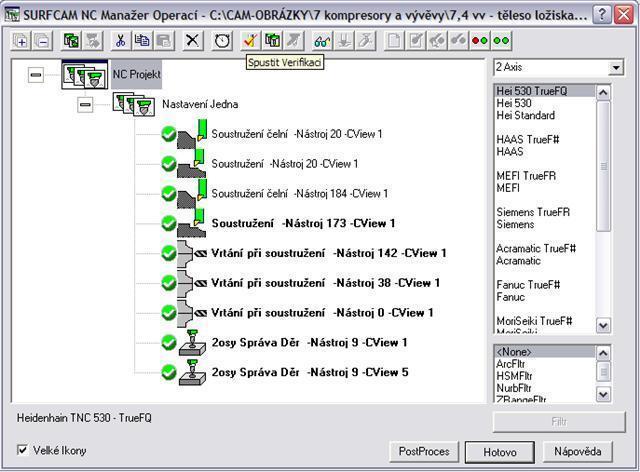Select NC Projekt label
This screenshot has height=472, width=640.
(x=137, y=75)
